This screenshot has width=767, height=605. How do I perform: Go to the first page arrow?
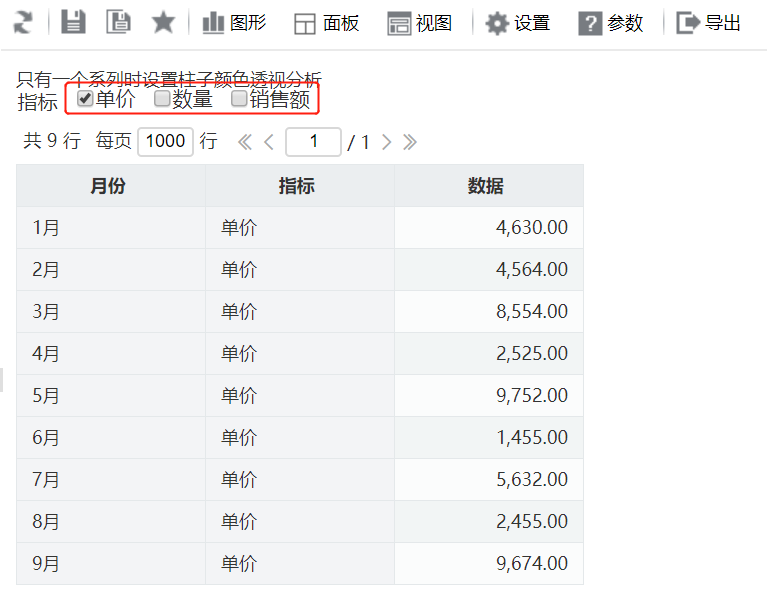tap(245, 142)
